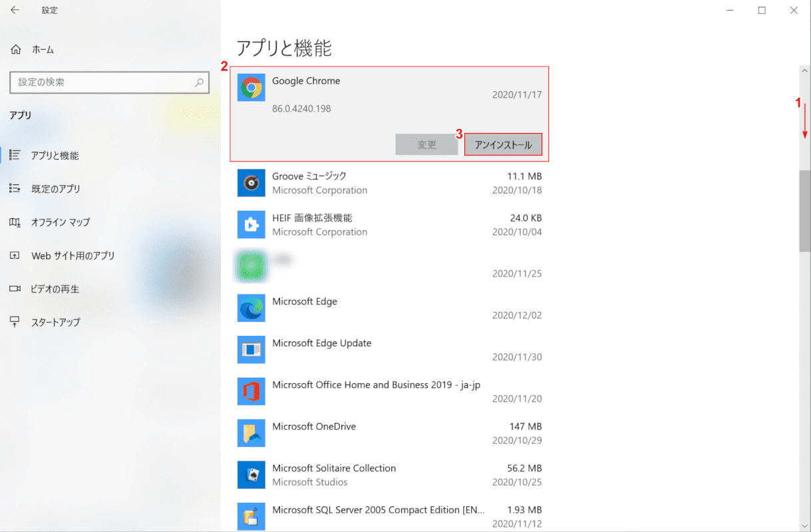The height and width of the screenshot is (532, 811).
Task: Click the Apps & features list icon
Action: 15,156
